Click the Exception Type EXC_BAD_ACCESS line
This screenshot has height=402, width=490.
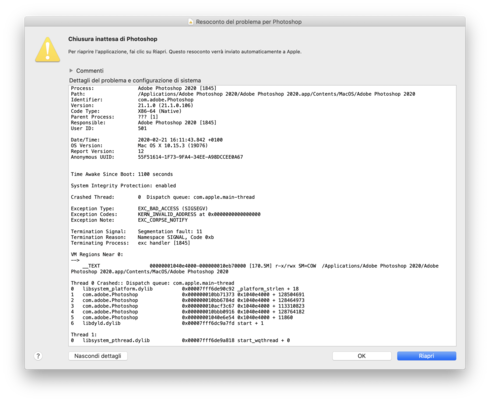tap(139, 209)
